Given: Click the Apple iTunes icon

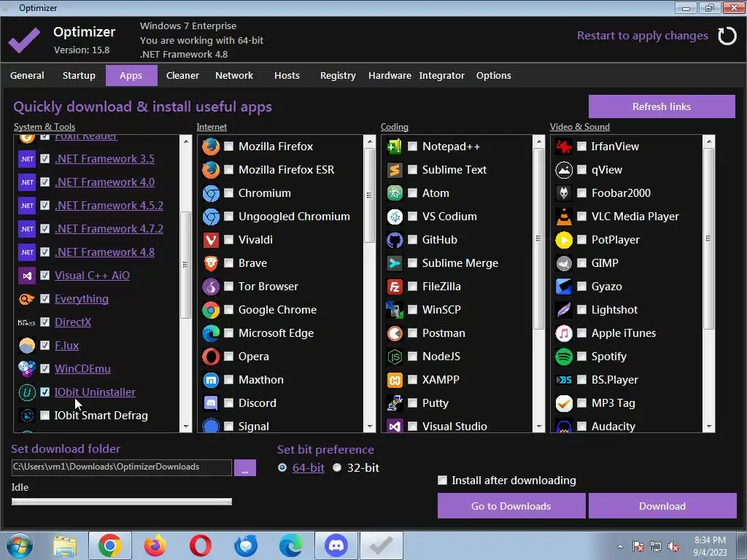Looking at the screenshot, I should (564, 333).
